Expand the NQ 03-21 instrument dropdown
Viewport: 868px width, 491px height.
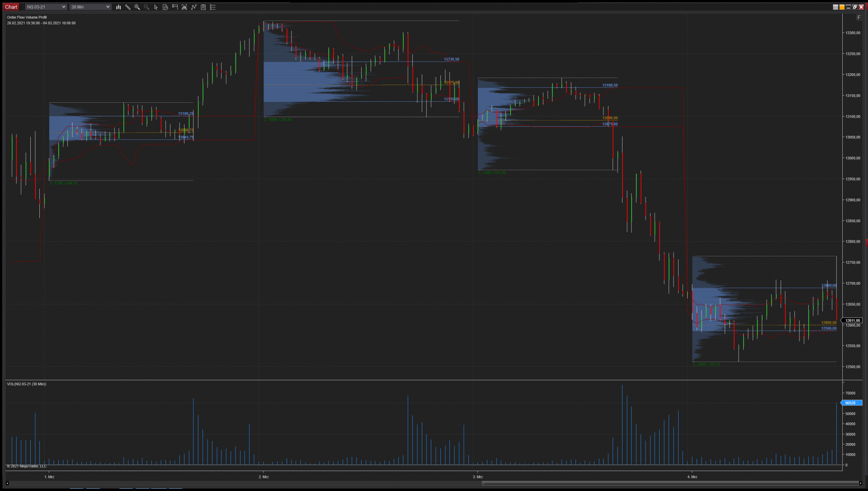click(46, 7)
